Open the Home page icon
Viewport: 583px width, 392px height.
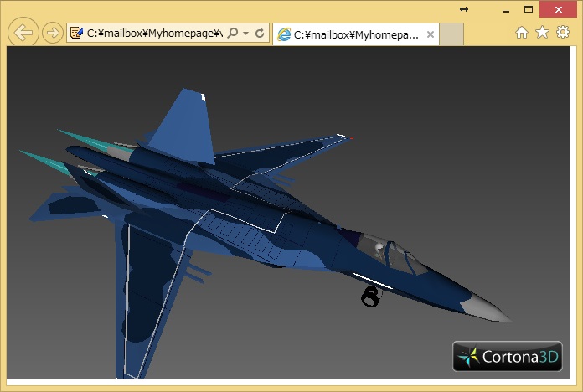coord(521,32)
